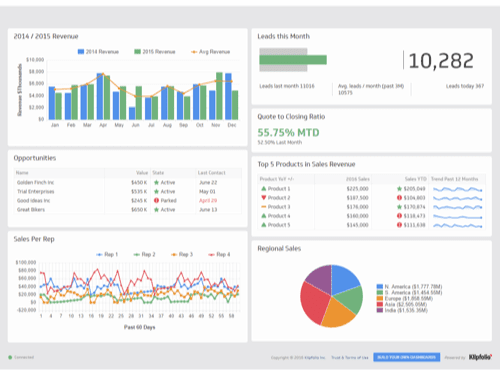Click the Klipfolio logo in footer

pyautogui.click(x=480, y=357)
